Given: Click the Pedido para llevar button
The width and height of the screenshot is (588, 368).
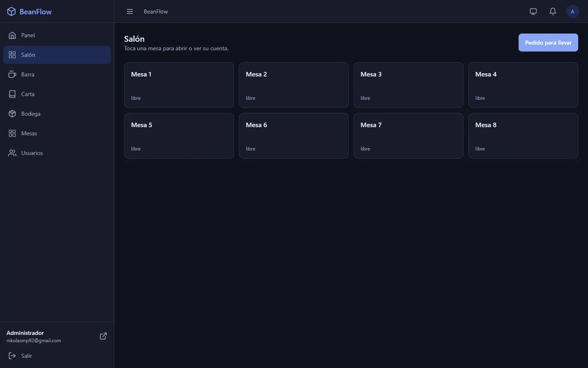Looking at the screenshot, I should point(548,43).
